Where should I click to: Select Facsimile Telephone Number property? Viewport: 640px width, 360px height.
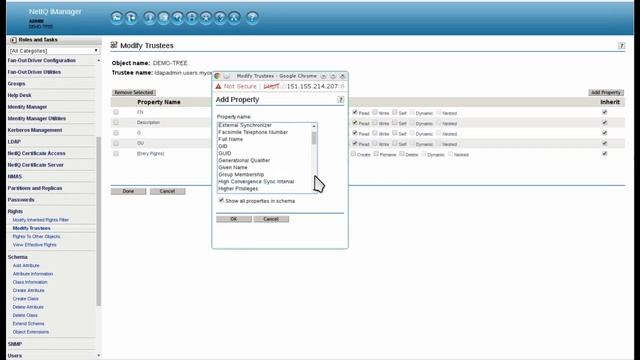pos(253,132)
